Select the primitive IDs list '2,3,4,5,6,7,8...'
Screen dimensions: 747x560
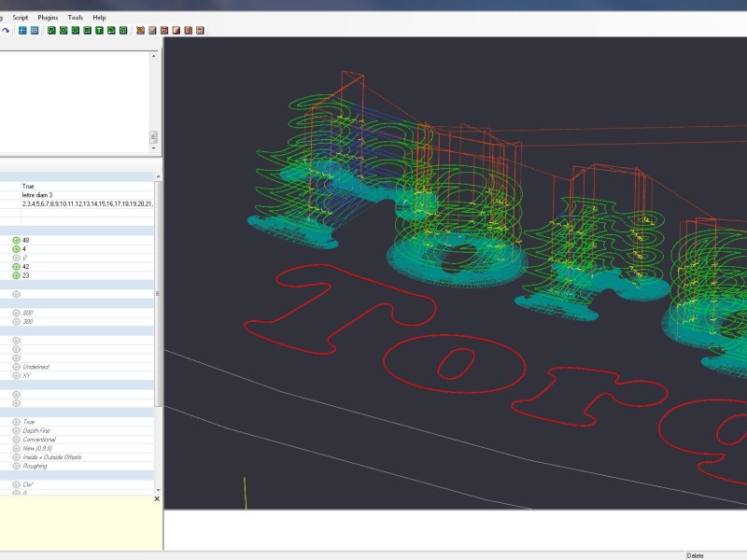pyautogui.click(x=87, y=203)
